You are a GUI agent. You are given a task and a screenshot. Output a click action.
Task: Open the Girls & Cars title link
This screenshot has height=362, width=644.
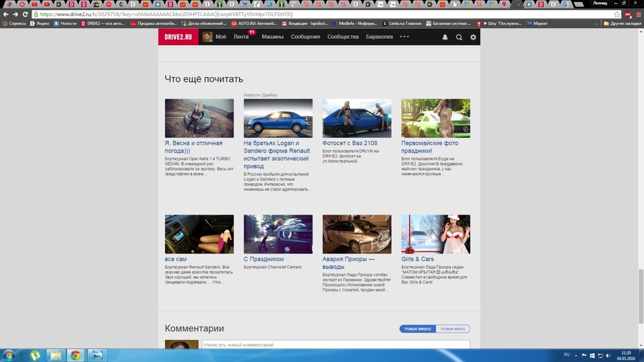pyautogui.click(x=417, y=259)
